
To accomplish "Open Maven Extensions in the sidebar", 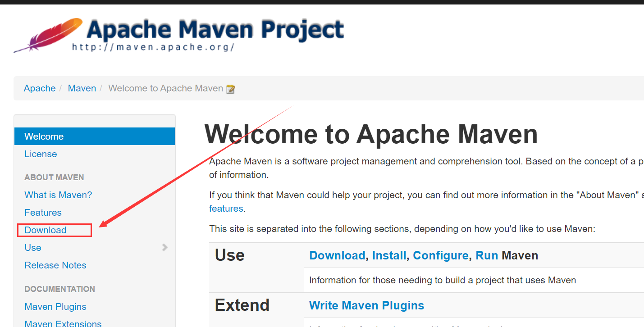I will coord(63,323).
